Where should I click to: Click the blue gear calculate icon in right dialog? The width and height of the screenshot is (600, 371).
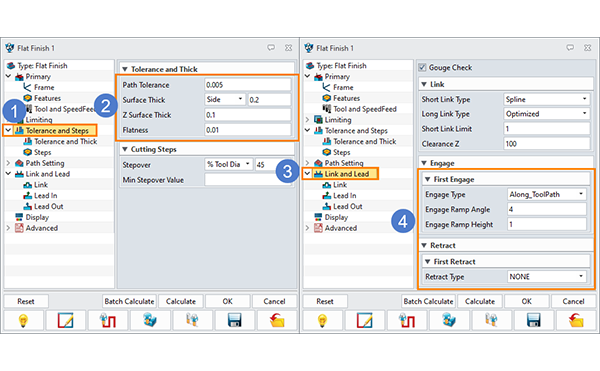click(x=449, y=321)
